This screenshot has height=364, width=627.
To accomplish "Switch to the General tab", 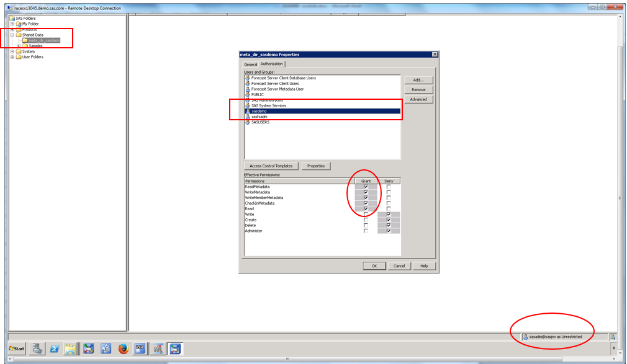I will pyautogui.click(x=251, y=64).
